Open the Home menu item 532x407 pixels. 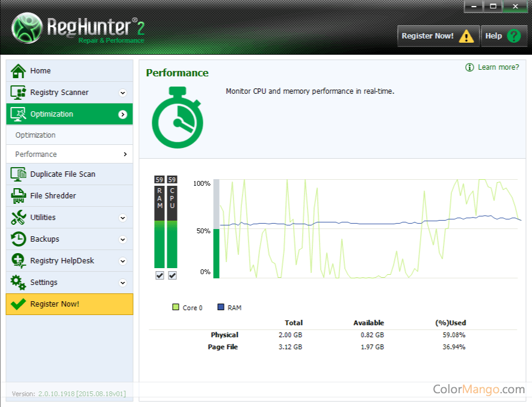[x=70, y=71]
